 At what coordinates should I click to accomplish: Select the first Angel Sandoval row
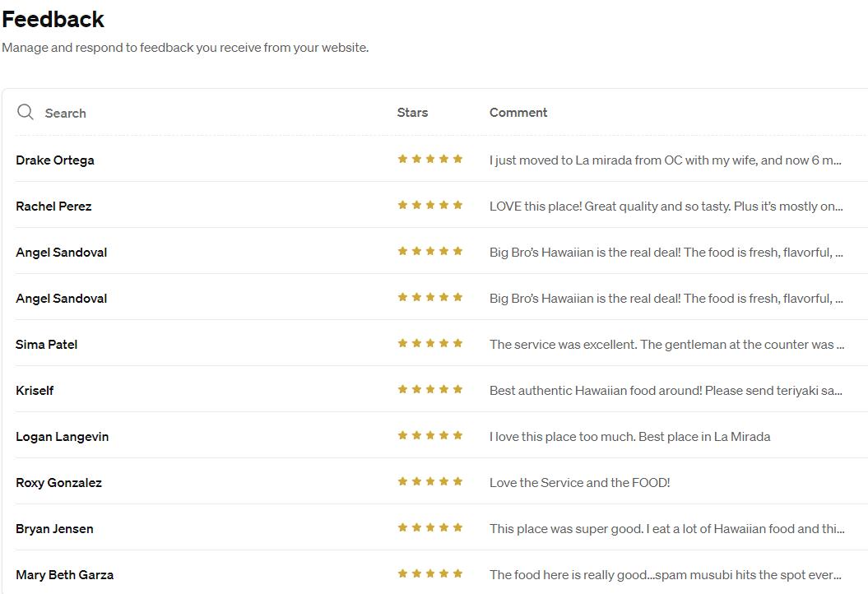click(x=442, y=252)
